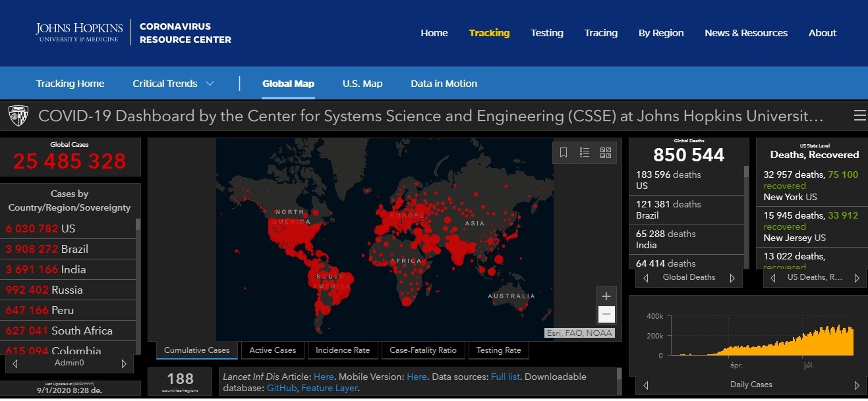Click next arrow beside Admin0
Screen dimensions: 868x401
point(124,363)
